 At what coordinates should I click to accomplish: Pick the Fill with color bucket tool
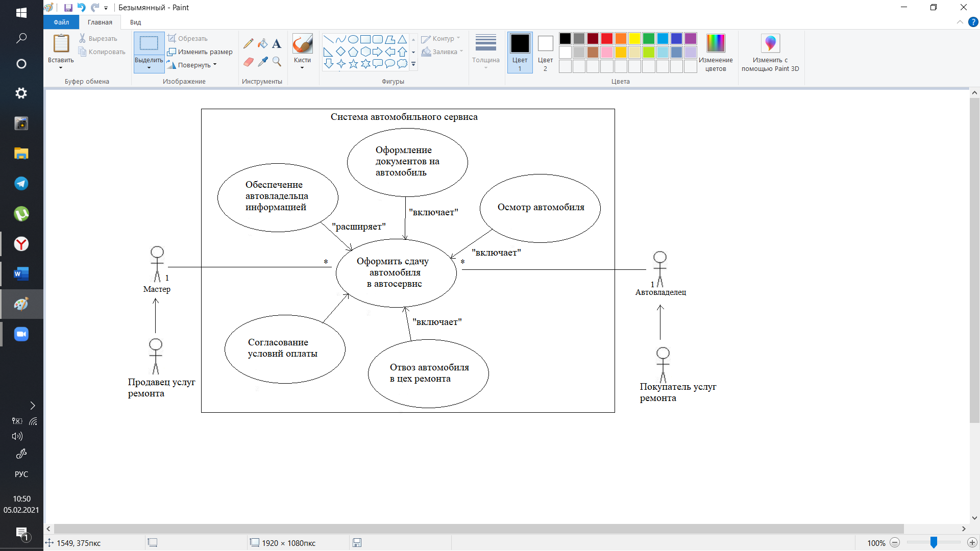click(x=262, y=44)
